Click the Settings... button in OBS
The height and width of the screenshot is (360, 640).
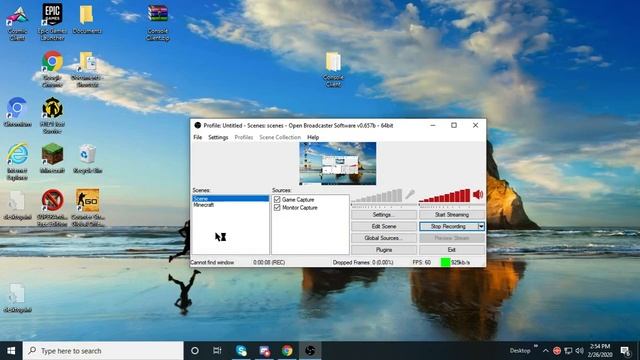[x=384, y=215]
